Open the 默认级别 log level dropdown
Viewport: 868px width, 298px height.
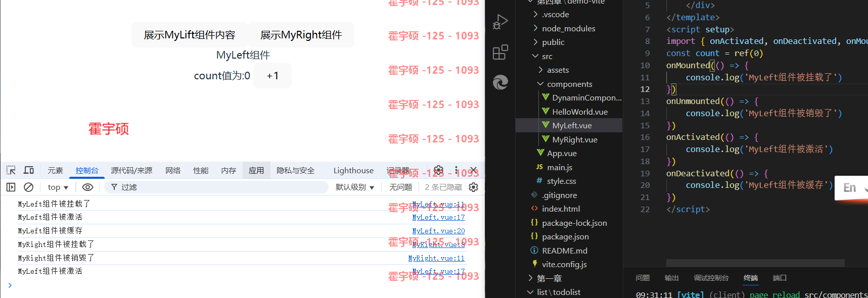coord(355,187)
